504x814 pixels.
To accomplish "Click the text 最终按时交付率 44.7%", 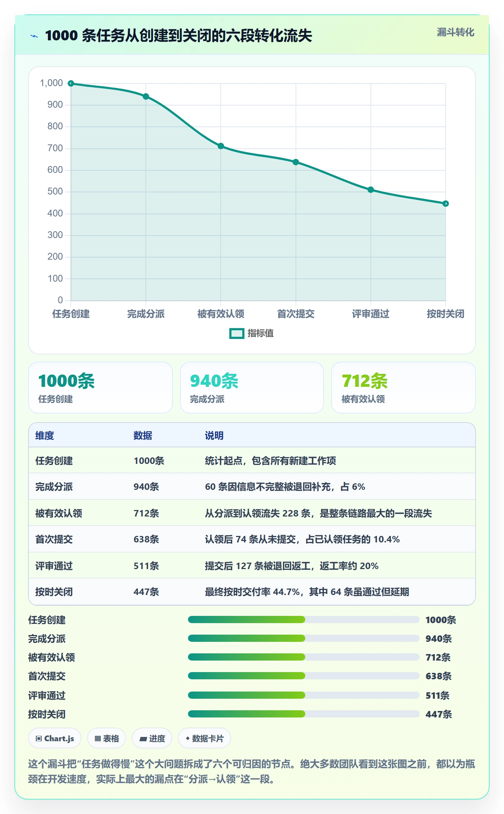I will coord(252,592).
